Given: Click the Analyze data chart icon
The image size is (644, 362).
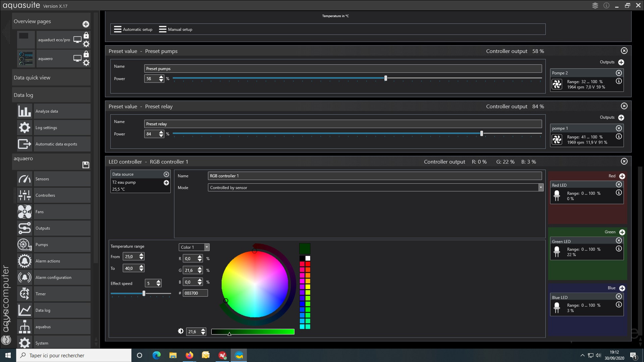Looking at the screenshot, I should (24, 111).
